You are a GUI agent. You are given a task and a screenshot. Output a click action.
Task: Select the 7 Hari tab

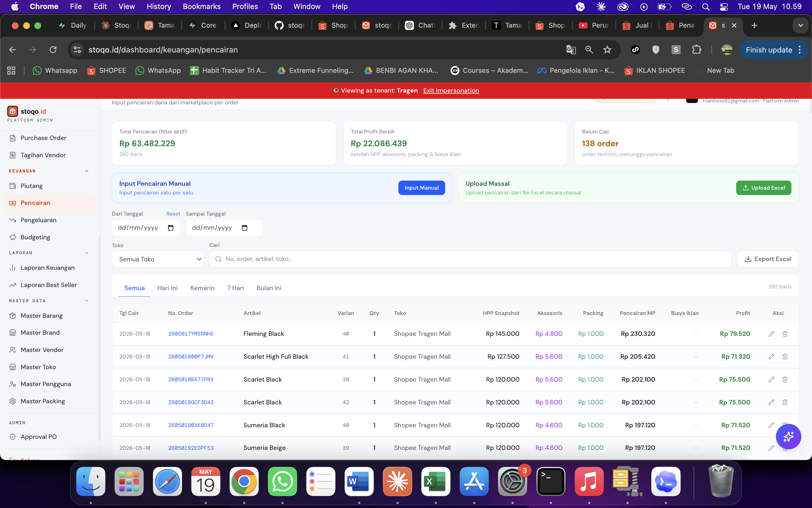point(235,288)
